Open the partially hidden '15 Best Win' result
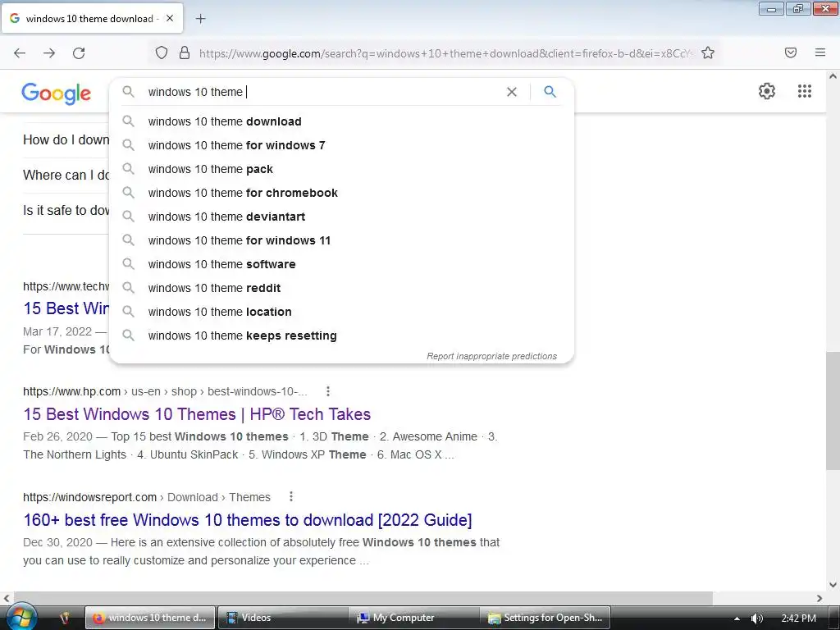The height and width of the screenshot is (630, 840). pyautogui.click(x=66, y=308)
